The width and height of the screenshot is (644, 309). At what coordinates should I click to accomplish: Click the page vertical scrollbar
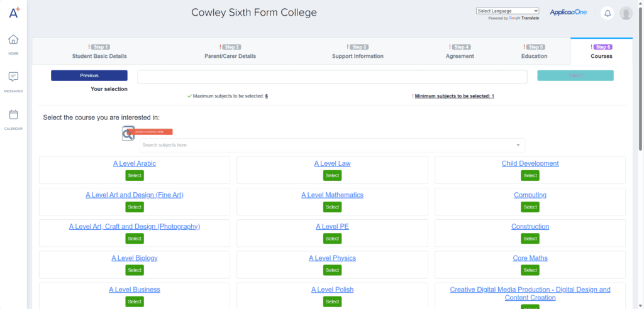tap(640, 94)
